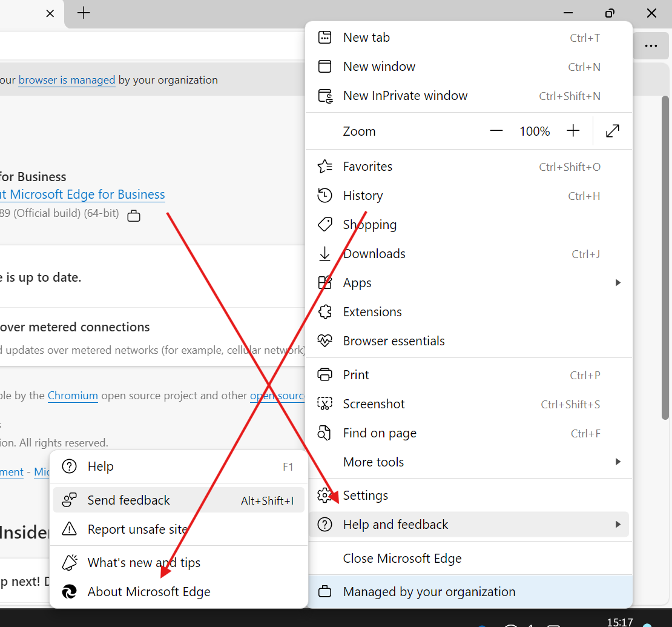This screenshot has width=672, height=627.
Task: Close the current browser tab
Action: 50,13
